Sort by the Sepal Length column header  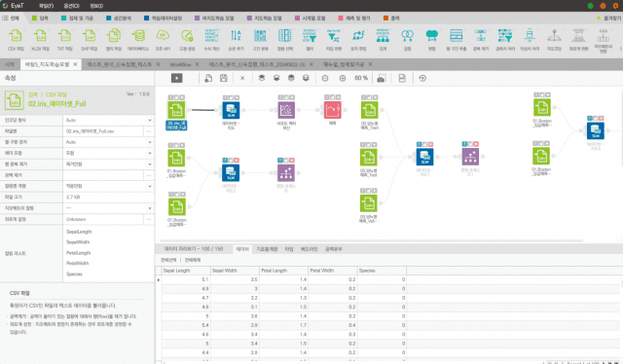pos(186,271)
